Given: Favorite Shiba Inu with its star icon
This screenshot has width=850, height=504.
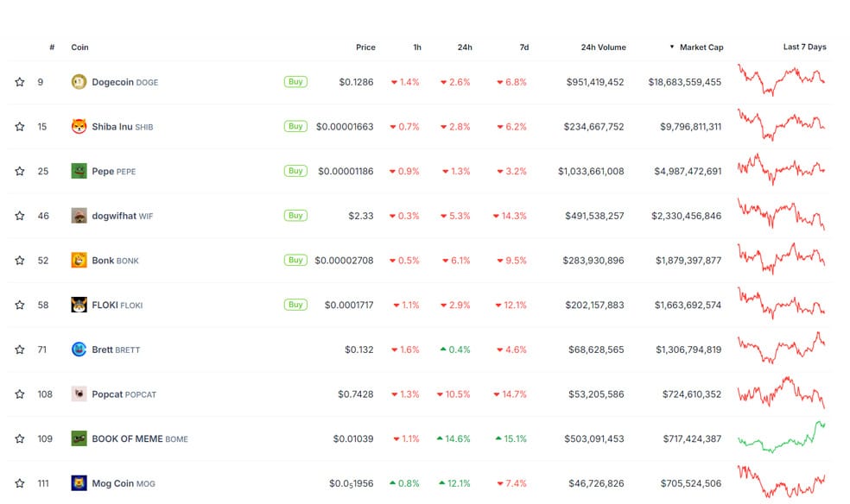Looking at the screenshot, I should (x=20, y=127).
